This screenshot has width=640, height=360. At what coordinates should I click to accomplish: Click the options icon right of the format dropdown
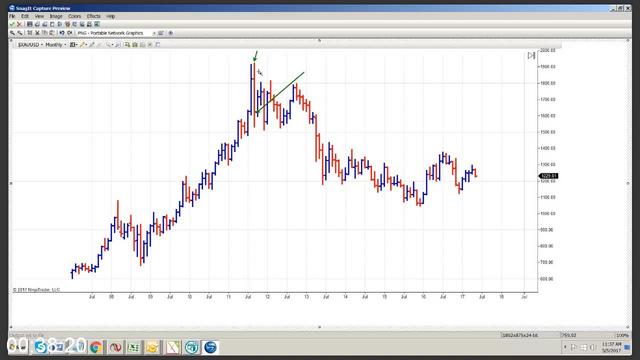pos(161,33)
